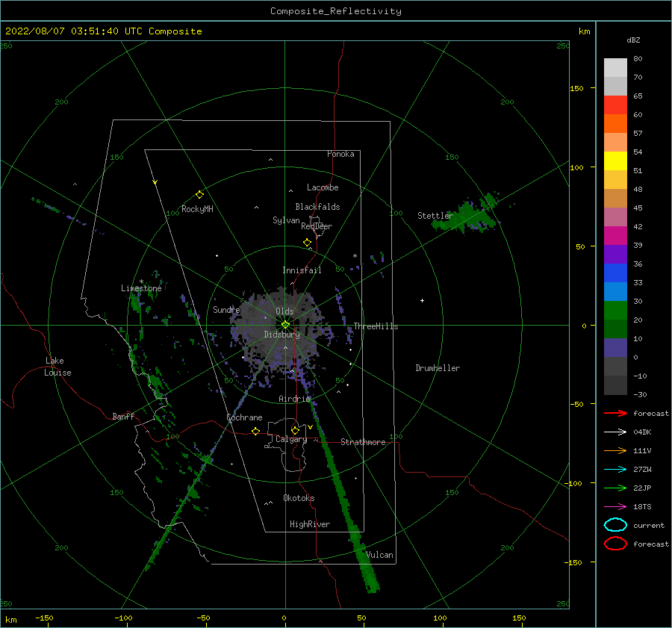672x628 pixels.
Task: Click the Stettler label
Action: click(435, 216)
